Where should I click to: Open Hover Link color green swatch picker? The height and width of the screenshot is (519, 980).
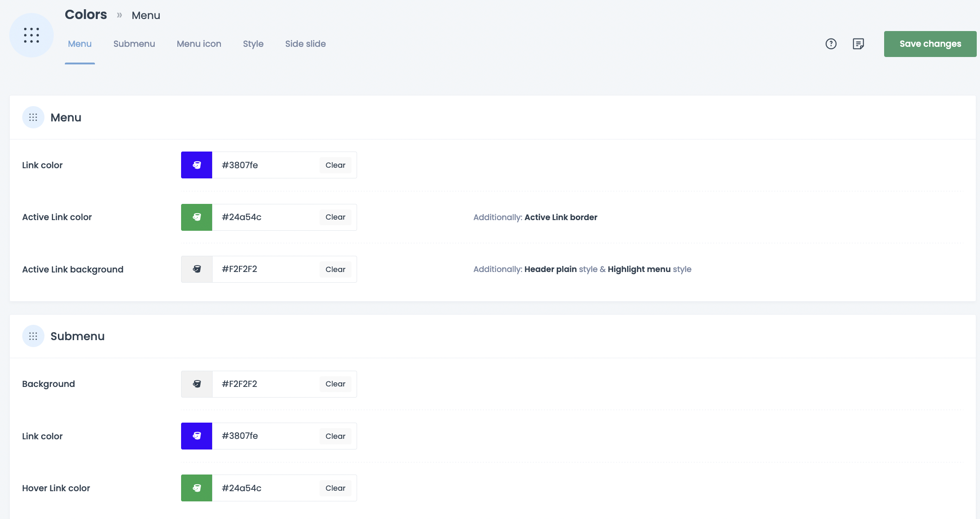point(197,488)
